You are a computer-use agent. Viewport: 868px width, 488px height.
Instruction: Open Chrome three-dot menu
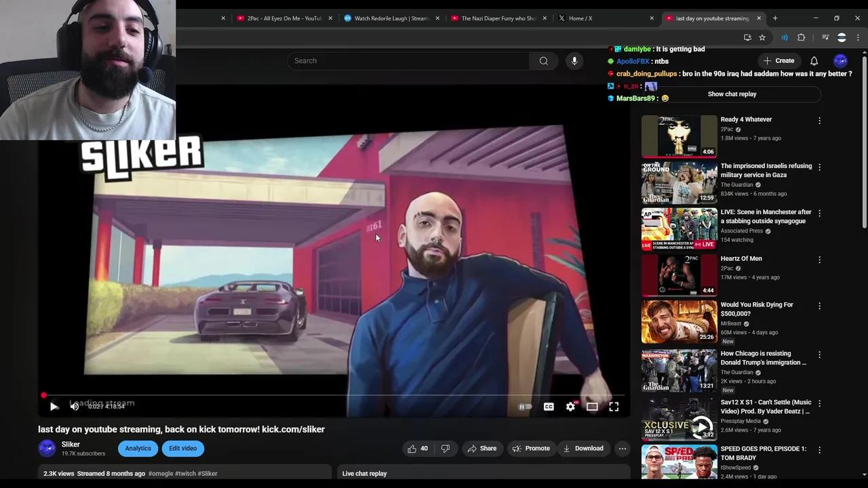tap(858, 37)
